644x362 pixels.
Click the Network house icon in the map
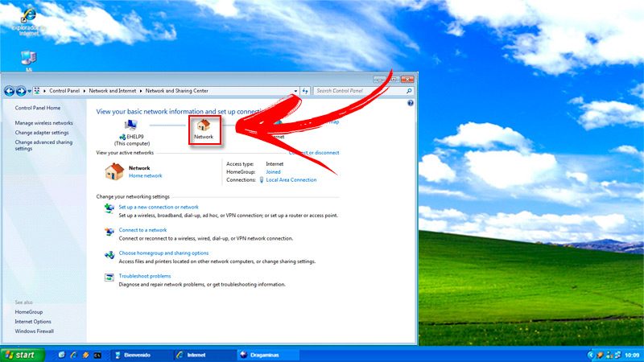tap(204, 125)
